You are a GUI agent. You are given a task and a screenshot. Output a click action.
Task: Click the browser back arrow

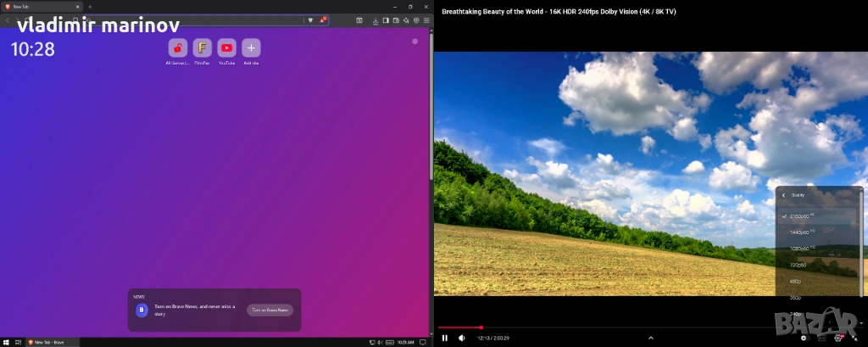tap(7, 20)
